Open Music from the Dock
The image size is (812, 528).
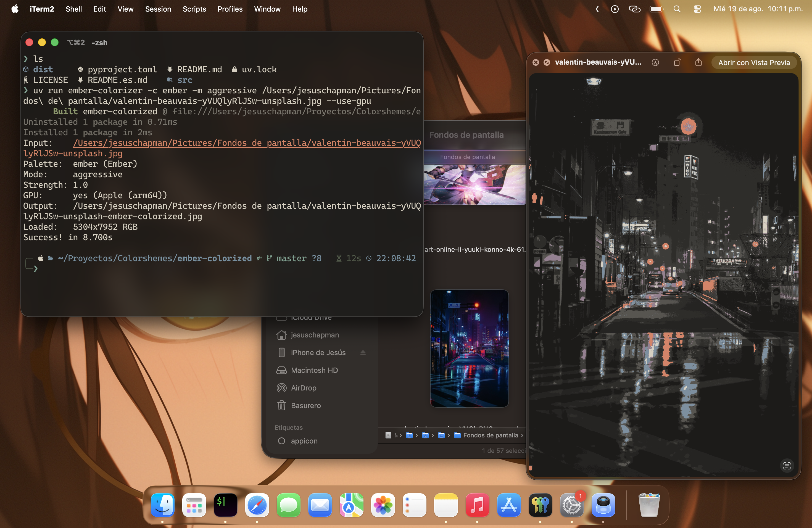tap(477, 505)
